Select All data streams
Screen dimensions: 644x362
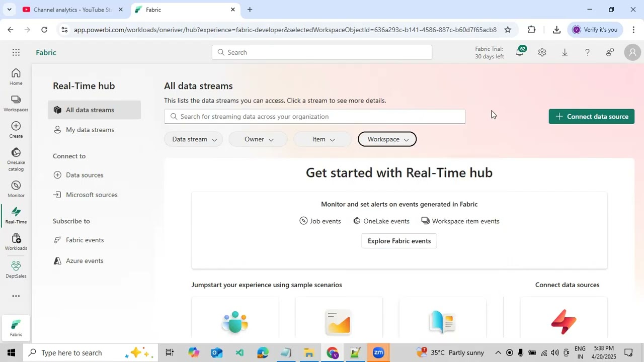(x=95, y=110)
